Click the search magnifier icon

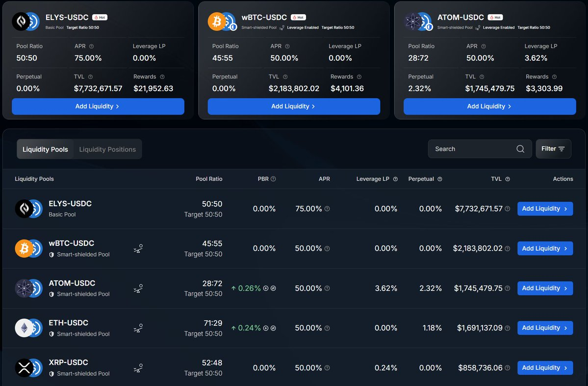pyautogui.click(x=520, y=149)
